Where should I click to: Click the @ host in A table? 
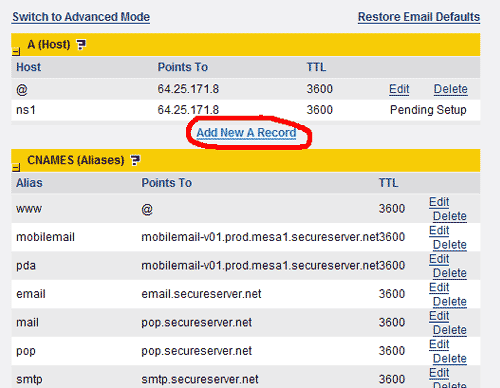click(x=22, y=90)
